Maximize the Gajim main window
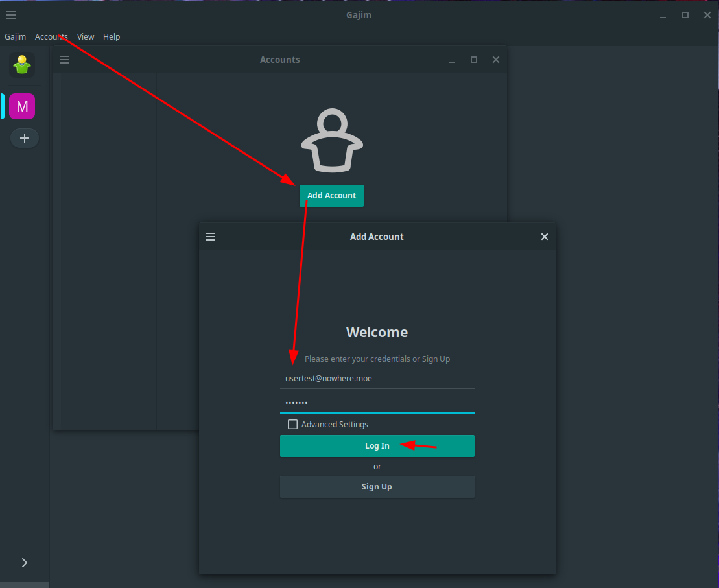Screen dimensions: 719x588 tap(685, 15)
